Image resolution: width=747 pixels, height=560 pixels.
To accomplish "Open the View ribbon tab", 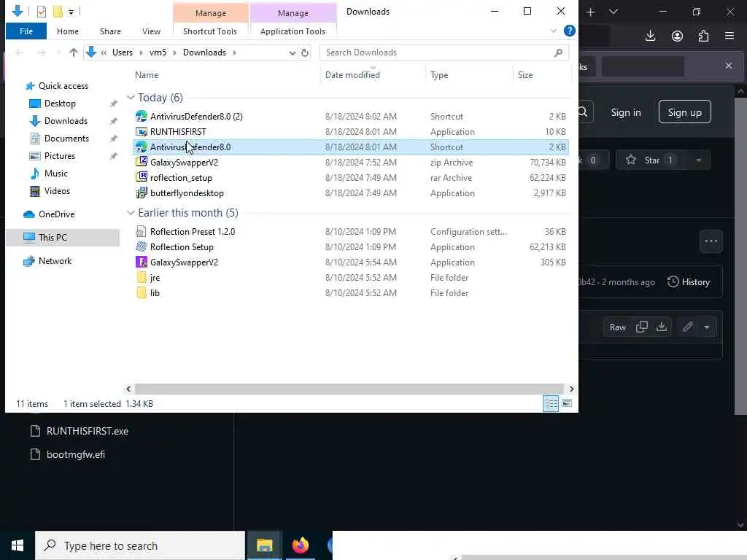I will tap(151, 31).
